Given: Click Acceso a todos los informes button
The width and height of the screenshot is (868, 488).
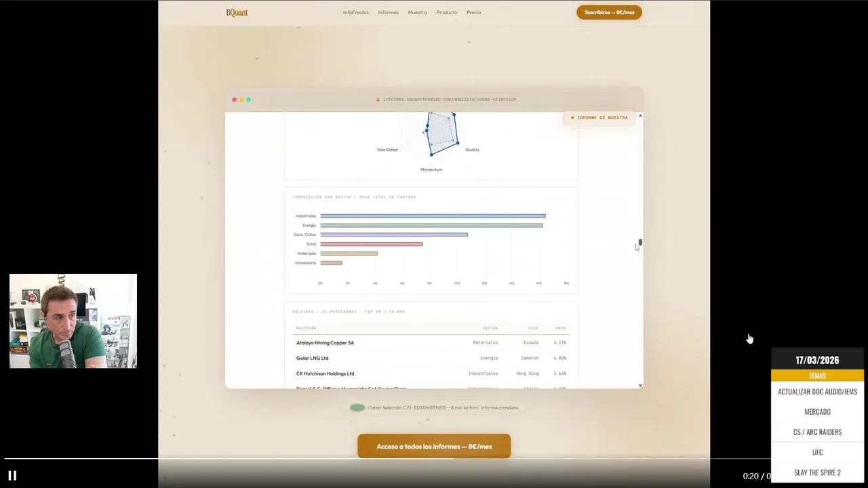Looking at the screenshot, I should (x=434, y=446).
